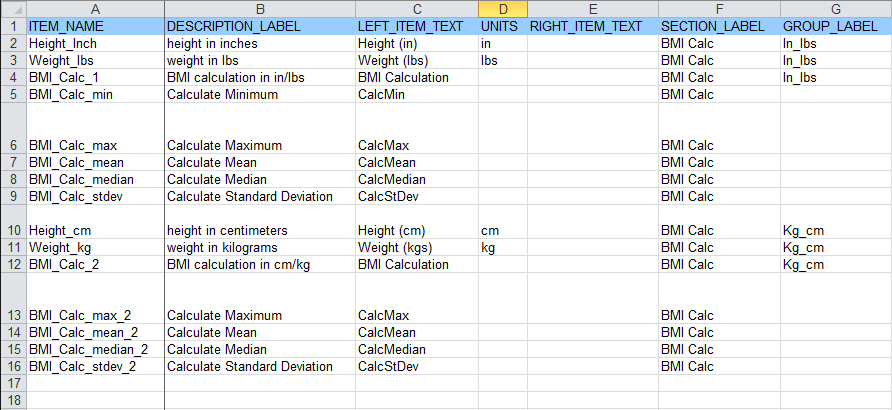Select the Kg_cm cell in row 12

tap(836, 264)
